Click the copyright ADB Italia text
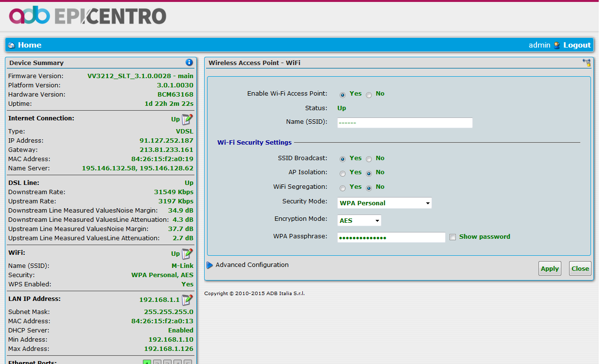The image size is (607, 364). pos(255,293)
